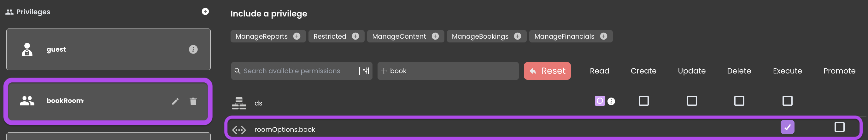
Task: Edit the bookRoom privilege with pencil icon
Action: [175, 101]
